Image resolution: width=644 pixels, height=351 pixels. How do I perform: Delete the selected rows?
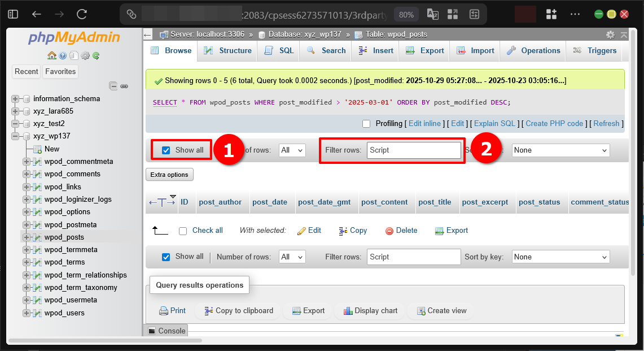tap(401, 230)
